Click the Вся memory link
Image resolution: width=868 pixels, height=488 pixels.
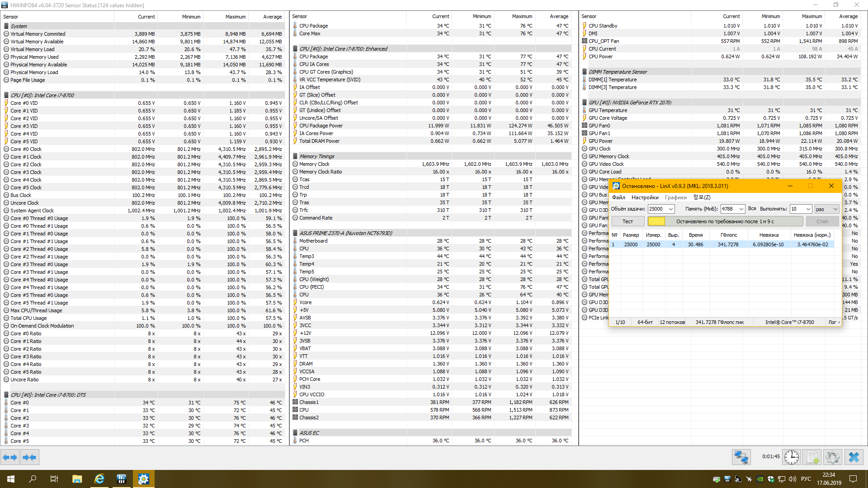pyautogui.click(x=752, y=208)
